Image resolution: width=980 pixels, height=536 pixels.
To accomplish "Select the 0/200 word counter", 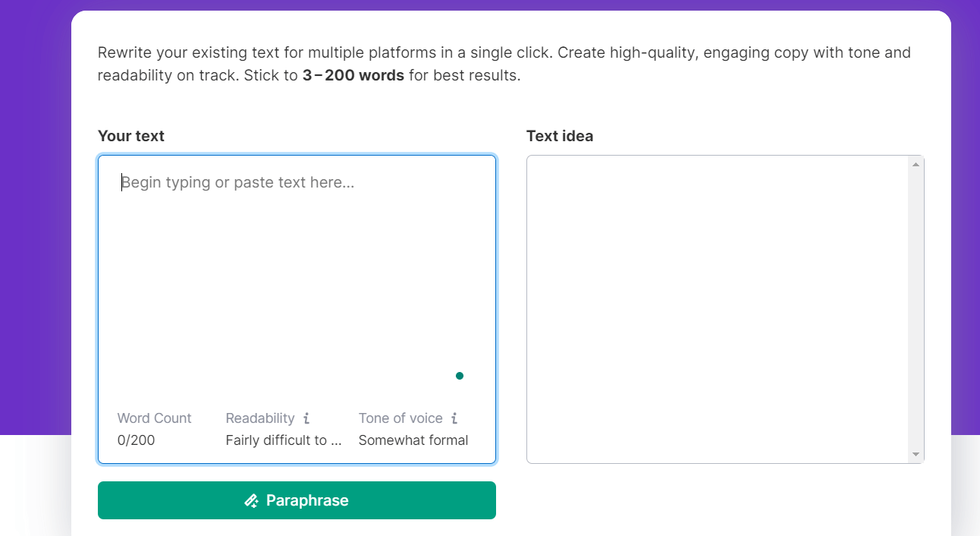I will 136,440.
